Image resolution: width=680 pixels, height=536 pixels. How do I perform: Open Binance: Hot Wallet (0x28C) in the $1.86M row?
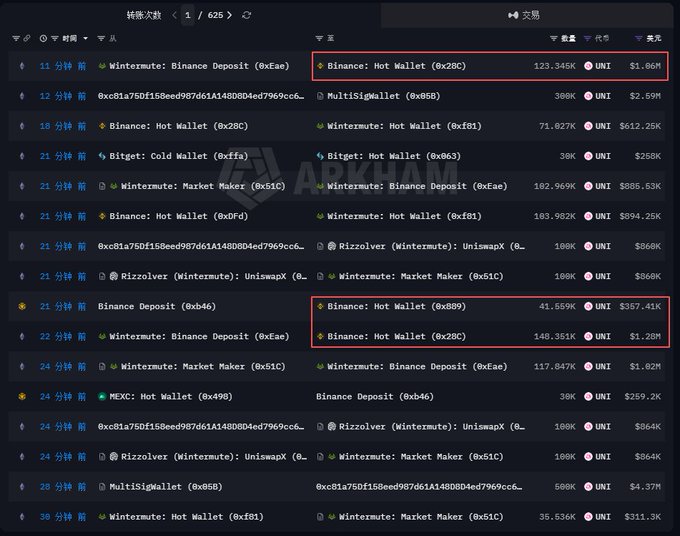(396, 66)
